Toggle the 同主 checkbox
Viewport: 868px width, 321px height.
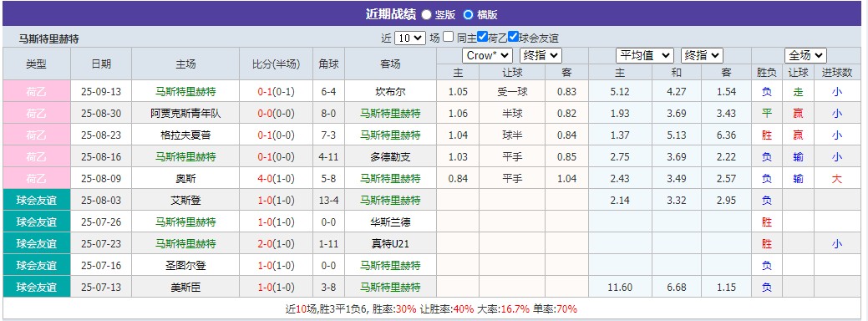449,37
